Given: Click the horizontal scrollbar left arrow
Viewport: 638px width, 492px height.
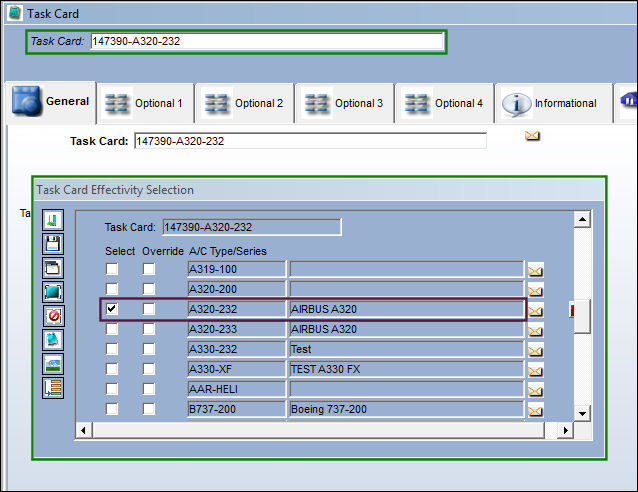Looking at the screenshot, I should click(83, 430).
